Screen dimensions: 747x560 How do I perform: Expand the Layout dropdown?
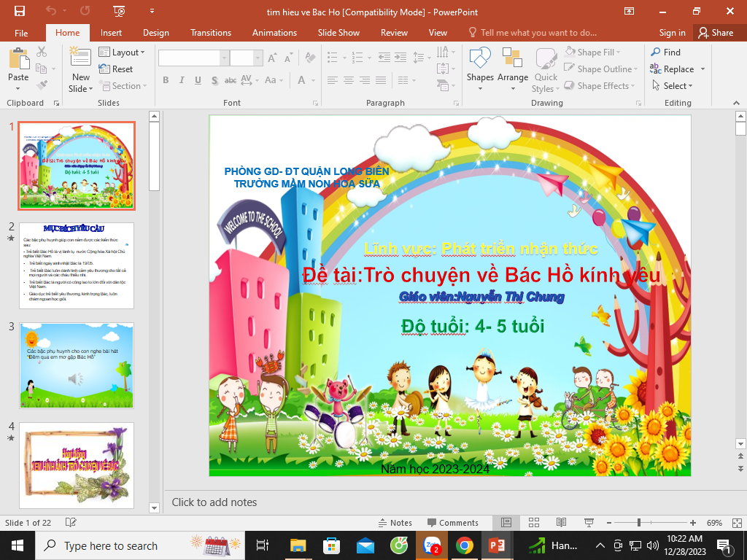[x=122, y=52]
